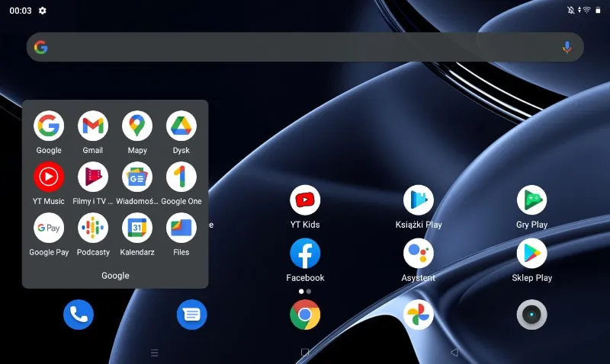
Task: Tap the back navigation button
Action: tap(454, 353)
